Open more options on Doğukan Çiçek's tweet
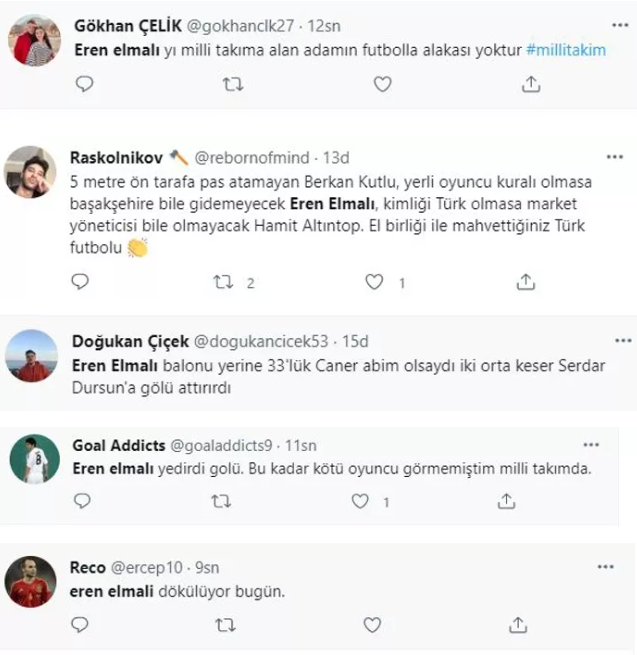The width and height of the screenshot is (637, 655). point(613,341)
